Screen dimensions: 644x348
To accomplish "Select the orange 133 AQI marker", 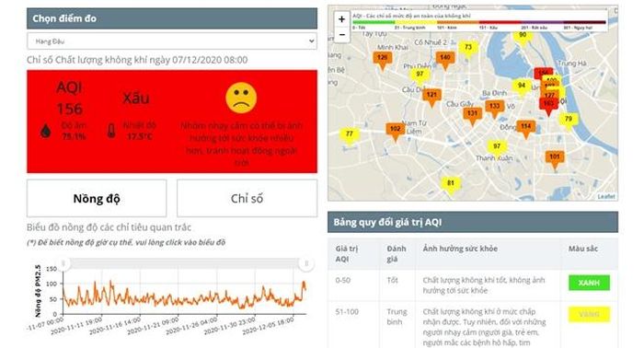I will click(x=495, y=109).
